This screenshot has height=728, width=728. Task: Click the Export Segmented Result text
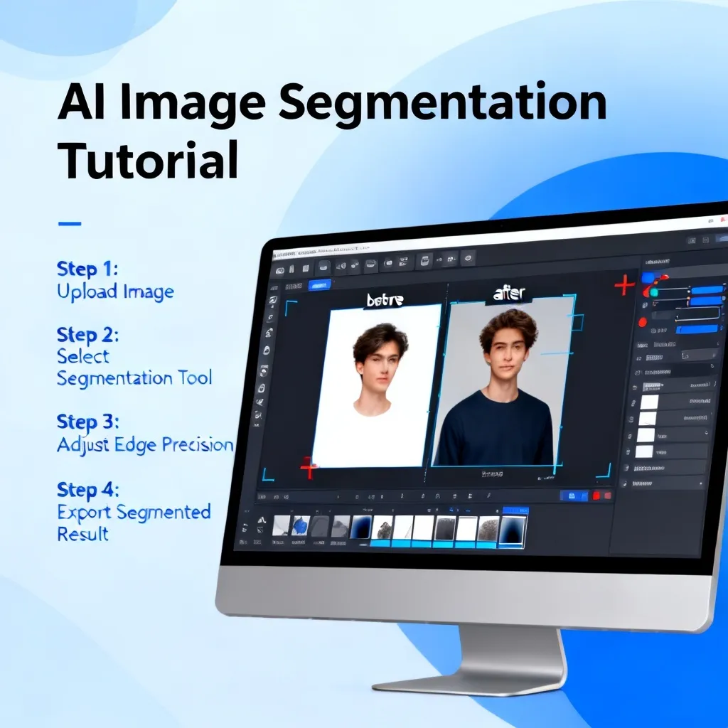pyautogui.click(x=134, y=523)
